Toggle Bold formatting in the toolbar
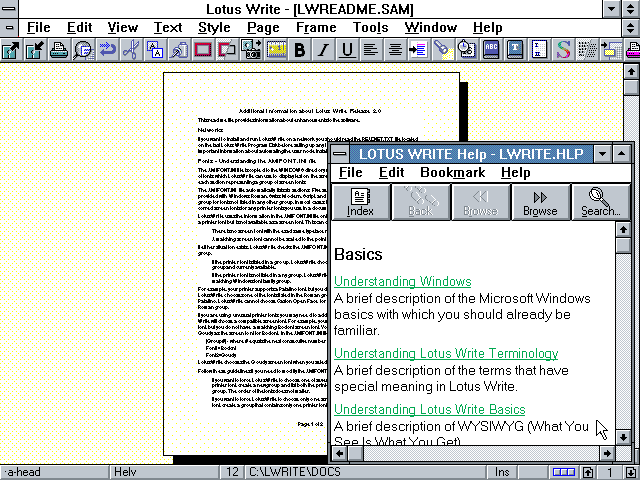Viewport: 640px width, 480px height. 300,50
